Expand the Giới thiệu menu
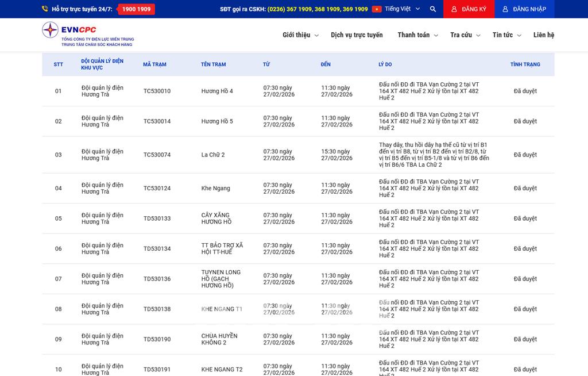The height and width of the screenshot is (376, 588). [300, 35]
